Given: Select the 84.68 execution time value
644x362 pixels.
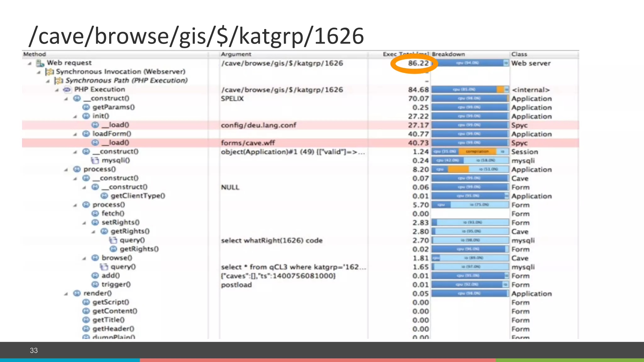Looking at the screenshot, I should (418, 90).
